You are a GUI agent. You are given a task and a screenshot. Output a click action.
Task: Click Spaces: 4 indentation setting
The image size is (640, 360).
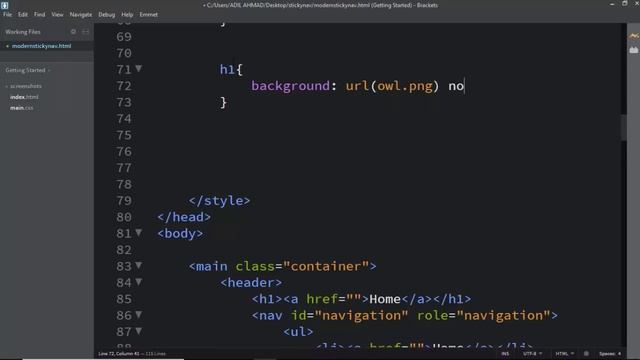[610, 353]
